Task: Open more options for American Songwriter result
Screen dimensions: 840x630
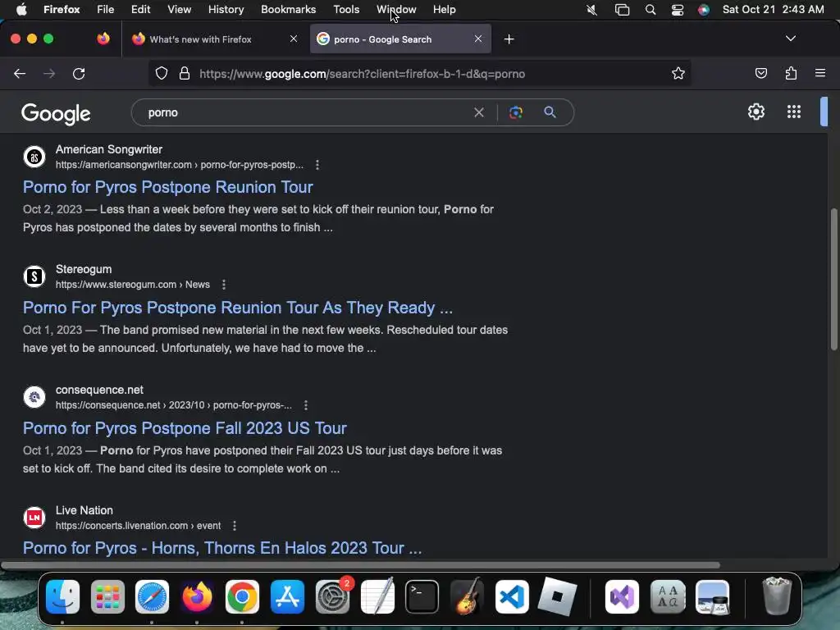Action: [x=317, y=165]
